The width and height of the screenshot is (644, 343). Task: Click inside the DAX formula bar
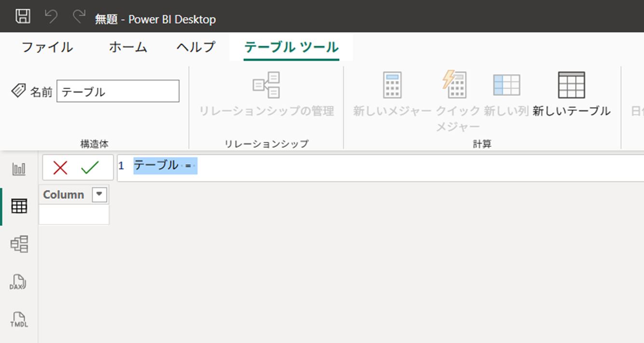click(x=386, y=168)
